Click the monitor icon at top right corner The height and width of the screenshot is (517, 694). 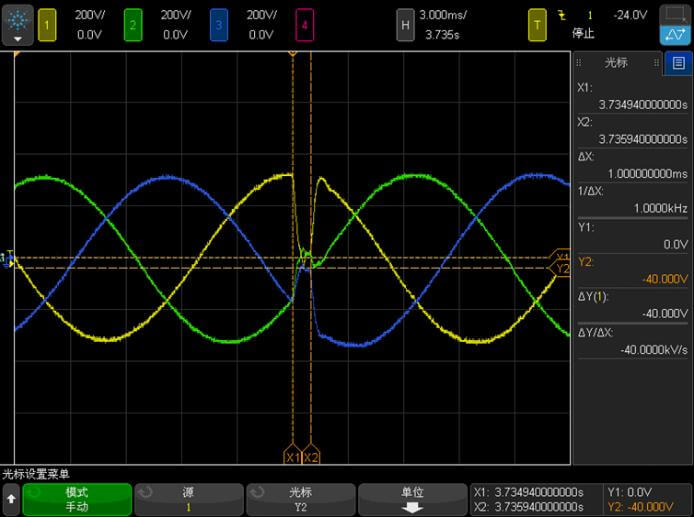click(x=675, y=15)
